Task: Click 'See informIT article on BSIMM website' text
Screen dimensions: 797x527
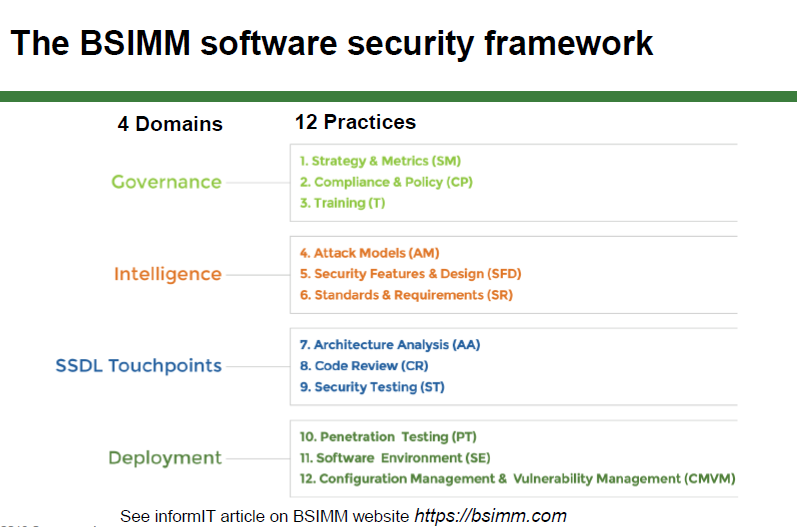Action: 264,516
